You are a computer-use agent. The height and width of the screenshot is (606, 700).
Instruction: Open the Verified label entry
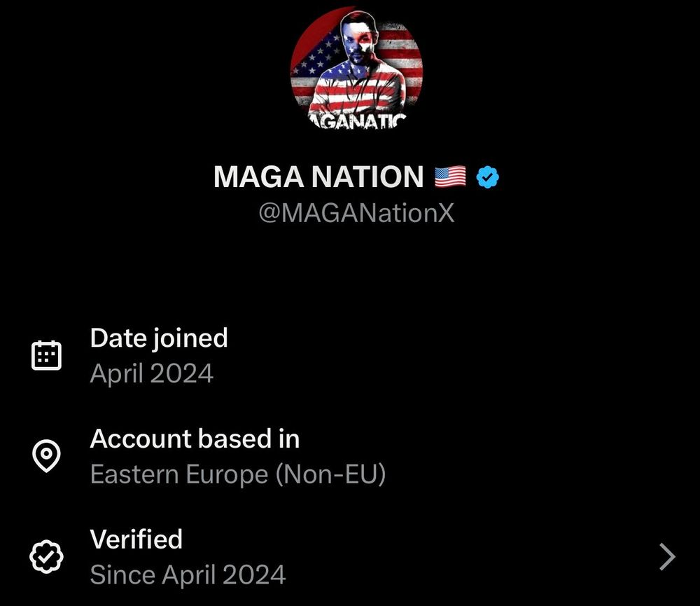(x=136, y=539)
